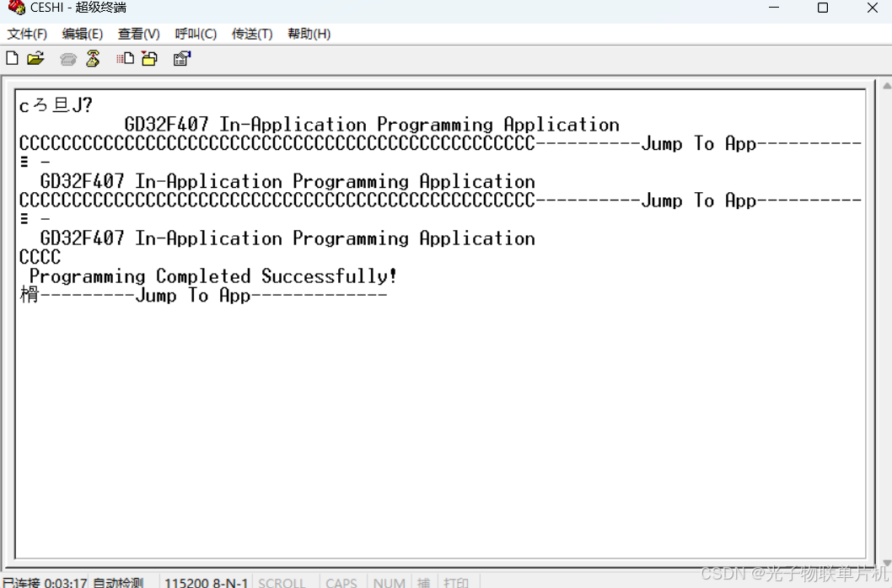Screen dimensions: 892x588
Task: Click the scroll up arrow of the terminal
Action: point(886,86)
